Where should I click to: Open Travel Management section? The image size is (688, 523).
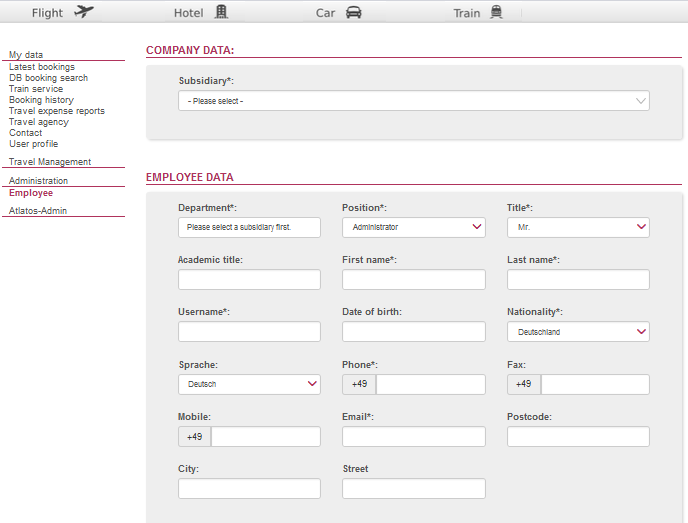click(50, 161)
